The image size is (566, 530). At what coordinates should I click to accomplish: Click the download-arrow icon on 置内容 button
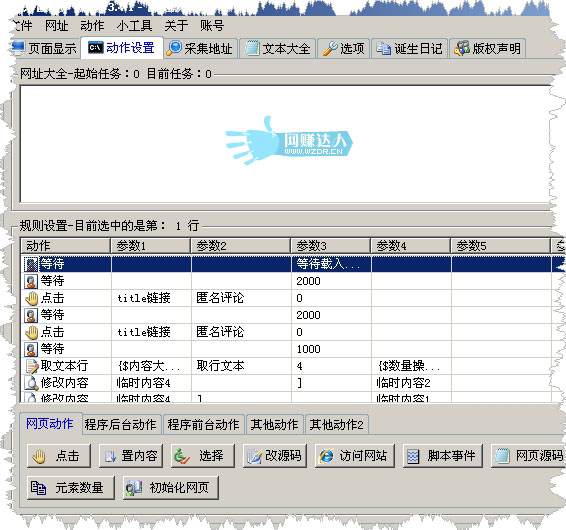click(x=110, y=457)
